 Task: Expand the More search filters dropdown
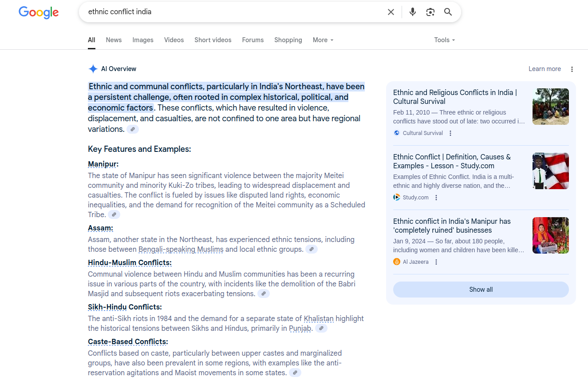coord(323,40)
